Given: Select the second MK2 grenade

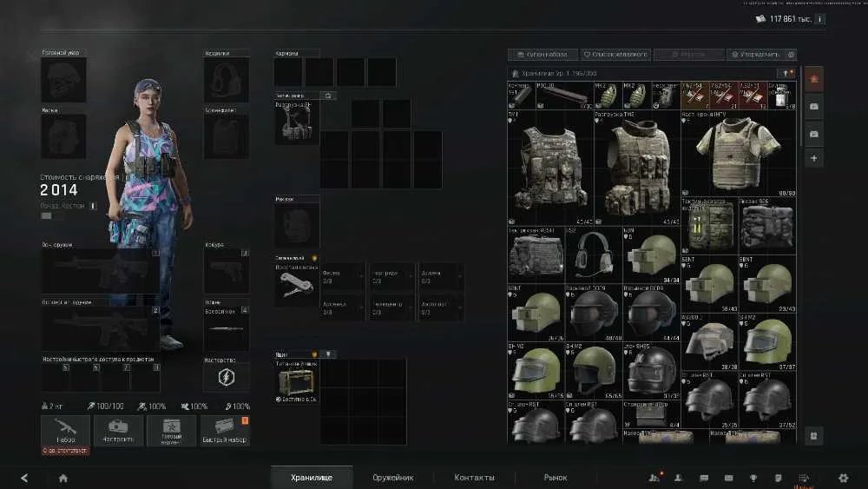Looking at the screenshot, I should (636, 96).
